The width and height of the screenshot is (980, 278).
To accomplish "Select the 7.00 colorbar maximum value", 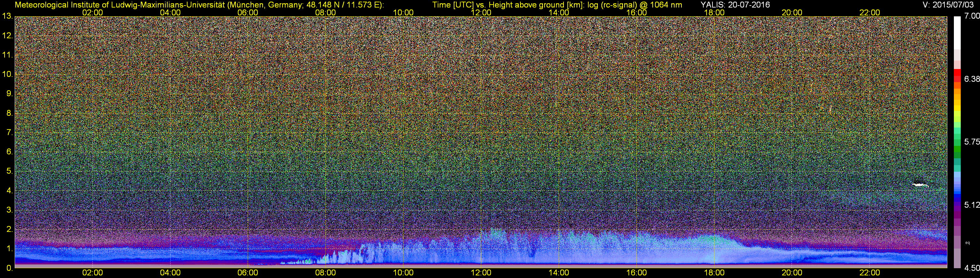I will coord(972,16).
